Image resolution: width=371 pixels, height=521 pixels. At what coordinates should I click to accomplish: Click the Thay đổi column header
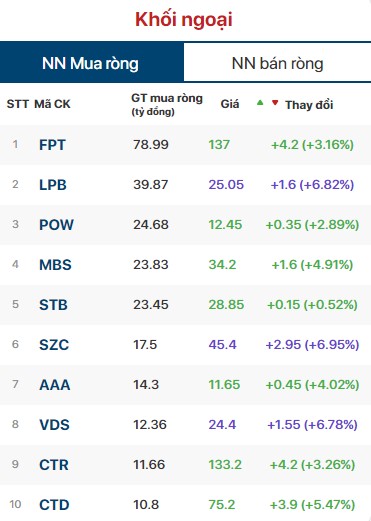pos(309,105)
